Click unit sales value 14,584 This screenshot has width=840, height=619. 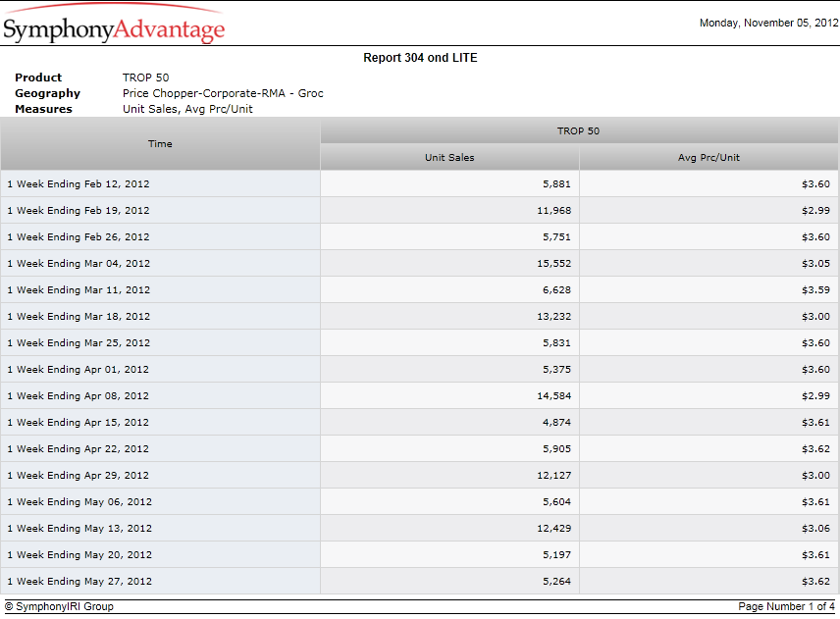click(x=553, y=396)
